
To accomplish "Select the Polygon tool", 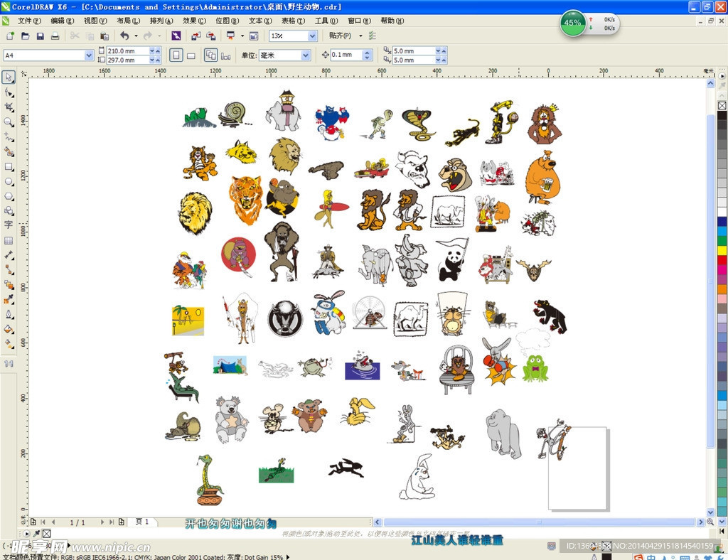I will pyautogui.click(x=9, y=196).
